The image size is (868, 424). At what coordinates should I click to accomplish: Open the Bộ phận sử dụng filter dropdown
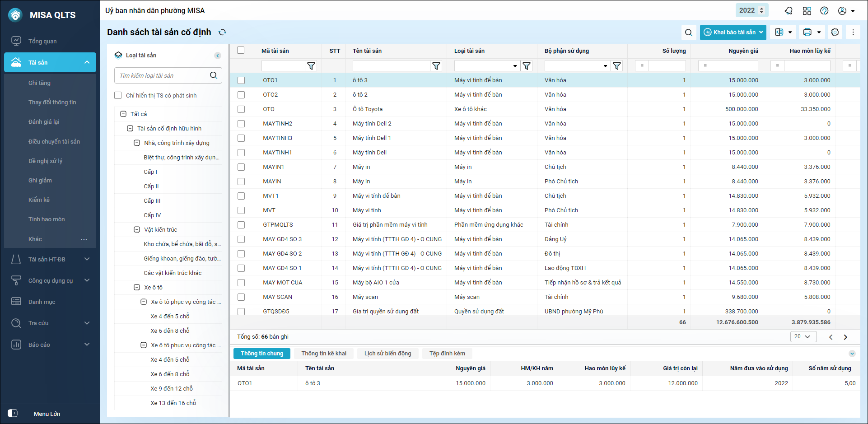(x=605, y=66)
